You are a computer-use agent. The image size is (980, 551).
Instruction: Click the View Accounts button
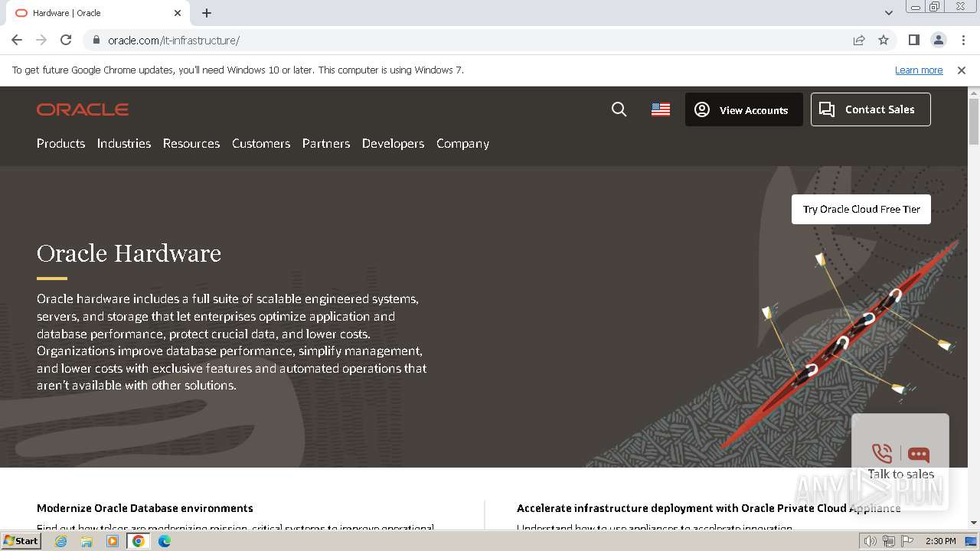click(x=743, y=109)
